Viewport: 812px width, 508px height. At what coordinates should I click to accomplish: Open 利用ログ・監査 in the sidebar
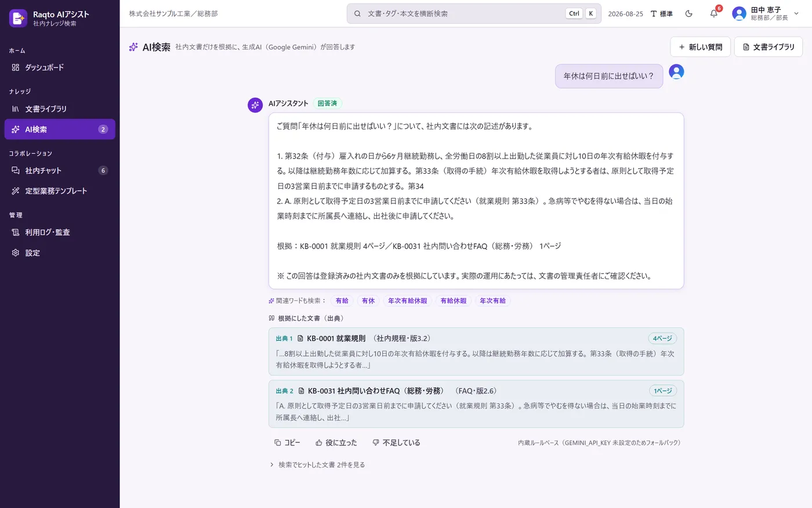[x=60, y=232]
